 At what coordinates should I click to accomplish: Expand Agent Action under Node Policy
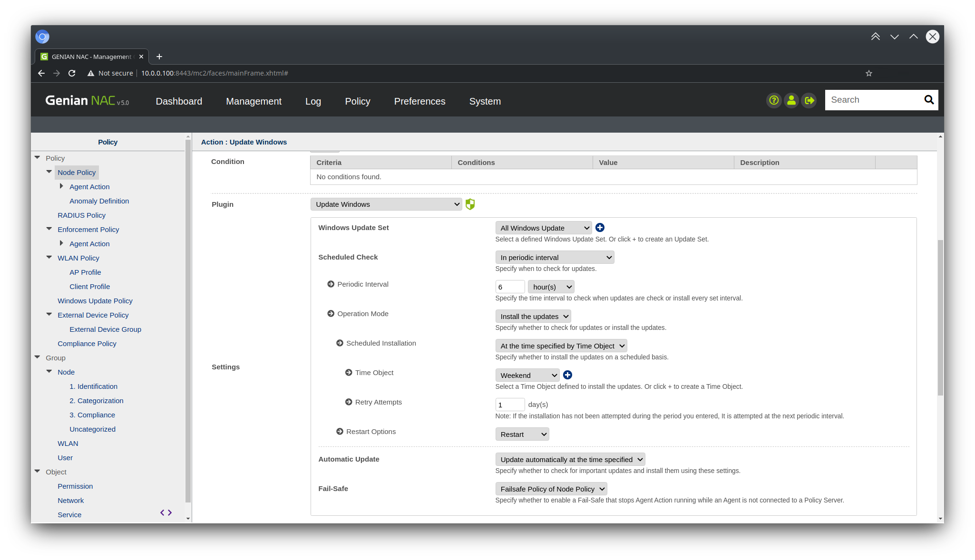[61, 186]
